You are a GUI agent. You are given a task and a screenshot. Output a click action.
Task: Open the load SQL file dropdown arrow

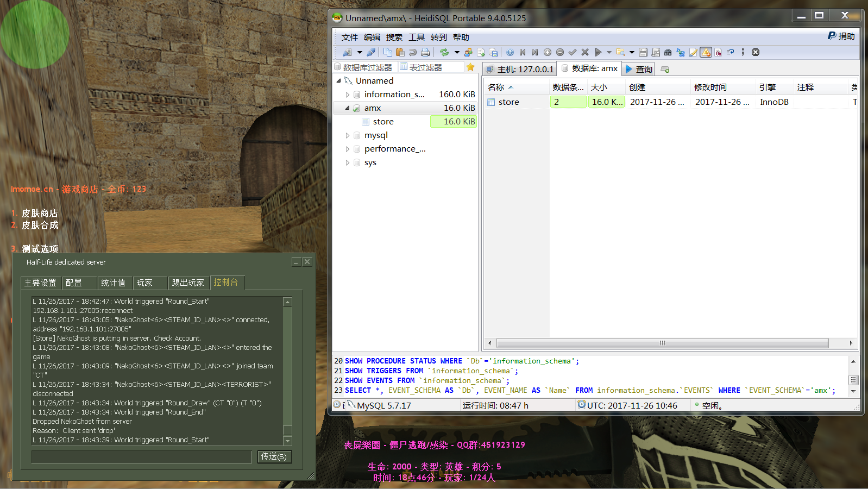click(x=632, y=52)
